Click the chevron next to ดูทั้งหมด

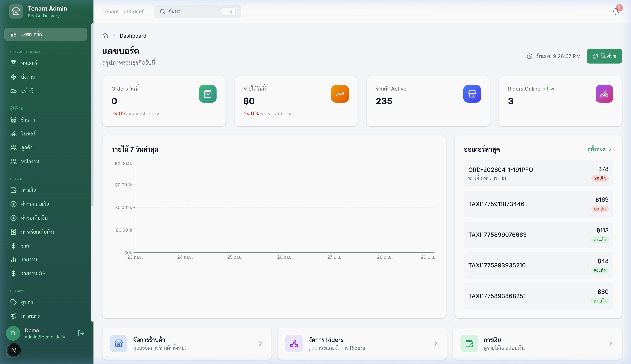point(610,149)
